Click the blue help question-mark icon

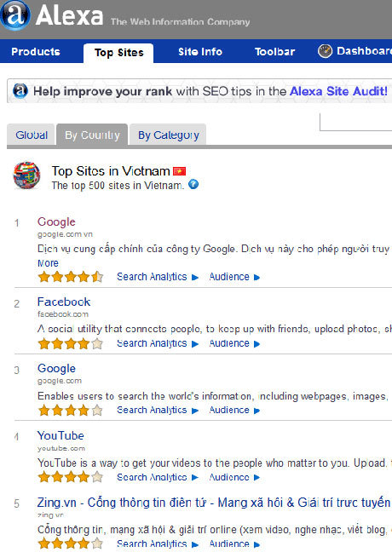(193, 184)
